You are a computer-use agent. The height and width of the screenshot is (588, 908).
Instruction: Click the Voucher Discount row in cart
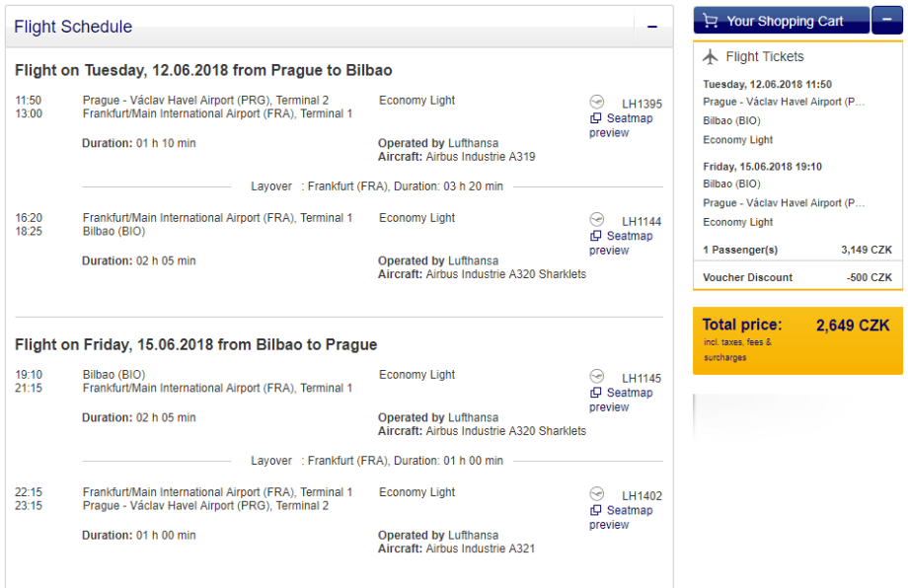(x=796, y=277)
